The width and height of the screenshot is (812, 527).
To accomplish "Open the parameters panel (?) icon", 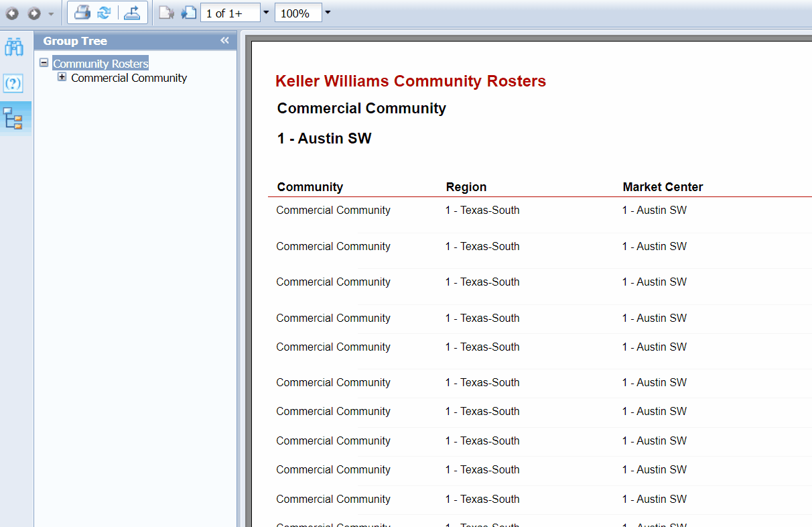I will point(13,84).
